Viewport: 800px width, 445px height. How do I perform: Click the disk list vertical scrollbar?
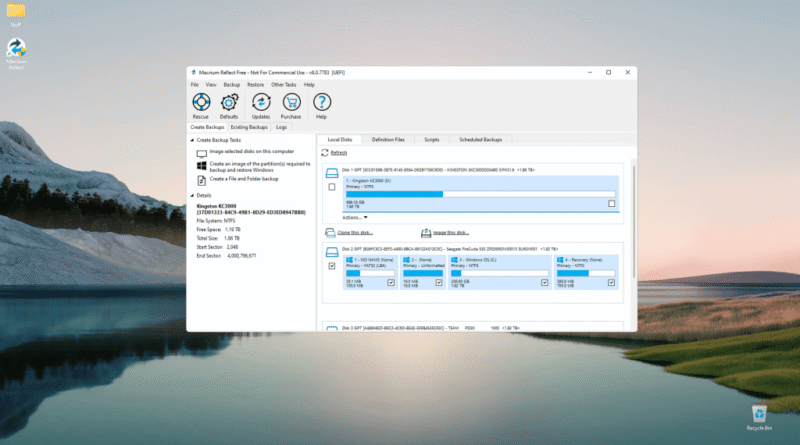point(634,221)
